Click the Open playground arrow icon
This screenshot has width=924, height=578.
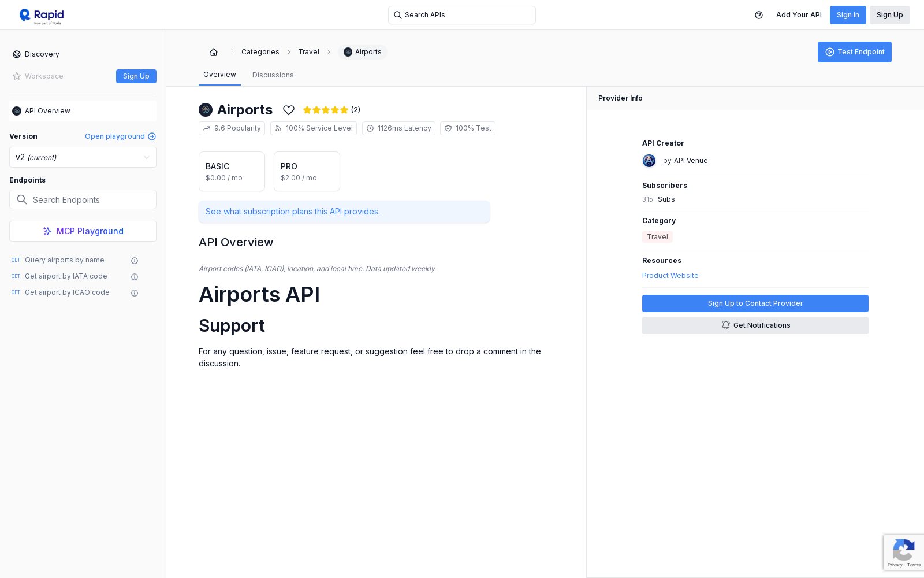pos(152,136)
